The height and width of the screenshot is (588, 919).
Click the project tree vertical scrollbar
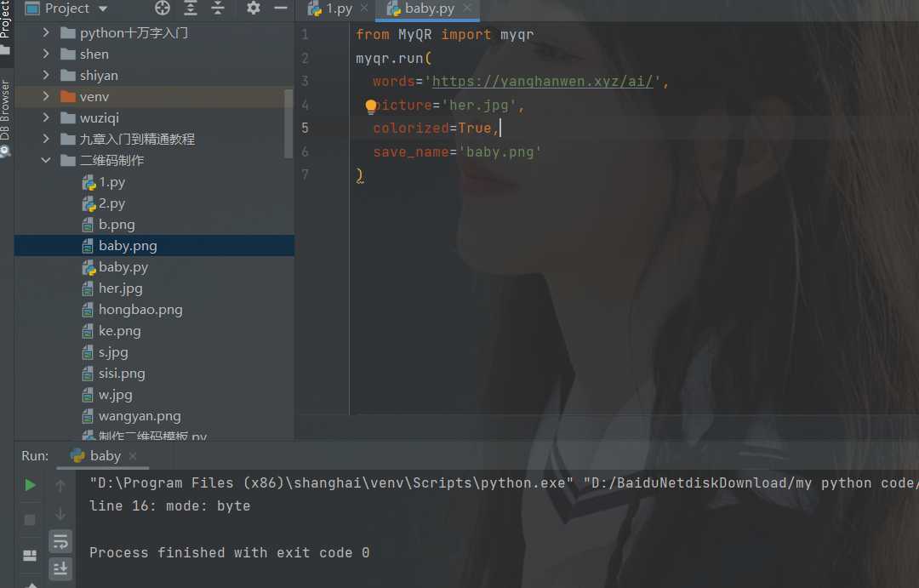pyautogui.click(x=288, y=123)
